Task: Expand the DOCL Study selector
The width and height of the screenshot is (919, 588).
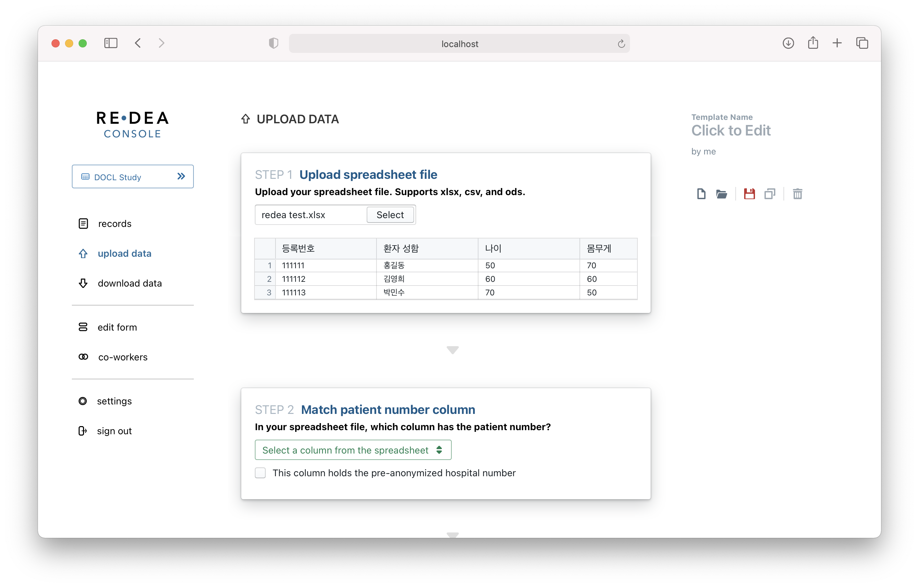Action: (x=132, y=177)
